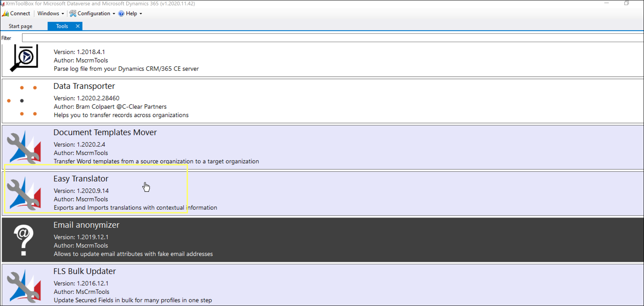
Task: Click the Email anonymizer question mark icon
Action: click(x=23, y=240)
